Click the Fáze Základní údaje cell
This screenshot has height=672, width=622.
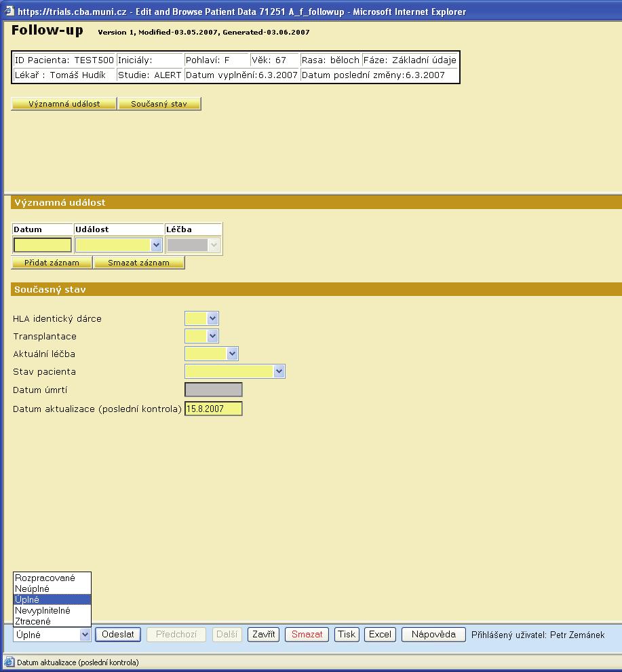[x=410, y=60]
